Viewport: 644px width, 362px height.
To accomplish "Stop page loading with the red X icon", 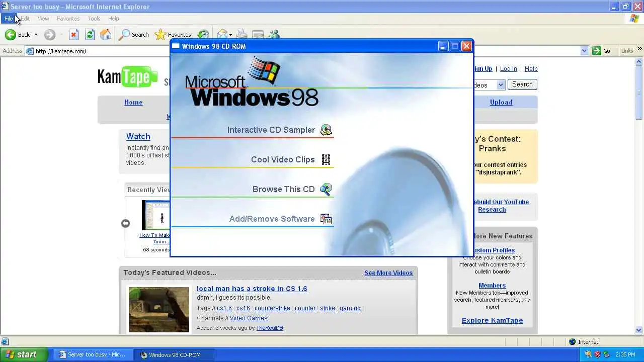I will click(x=73, y=35).
